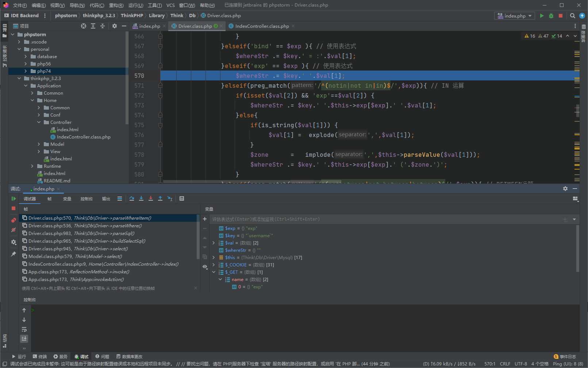The width and height of the screenshot is (588, 368).
Task: Open Search Everywhere magnifier icon
Action: 573,16
